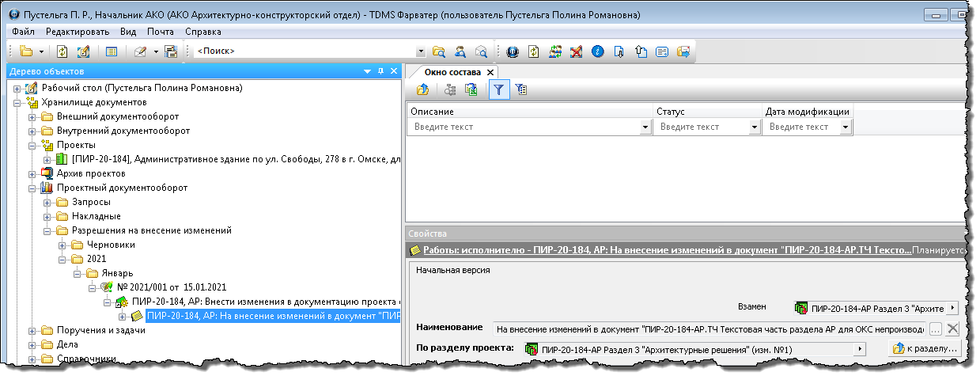Click the up-folder icon in Окно состава toolbar
980x376 pixels.
[x=422, y=90]
